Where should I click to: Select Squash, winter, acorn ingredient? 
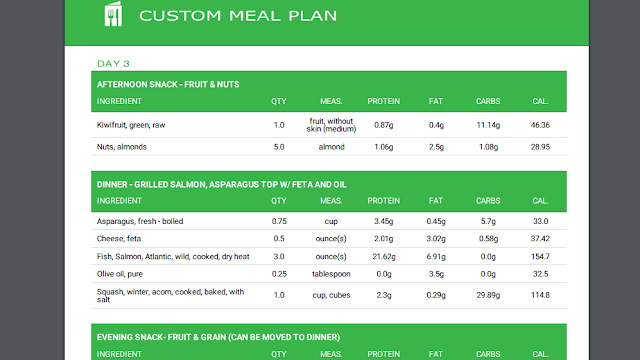pos(170,296)
